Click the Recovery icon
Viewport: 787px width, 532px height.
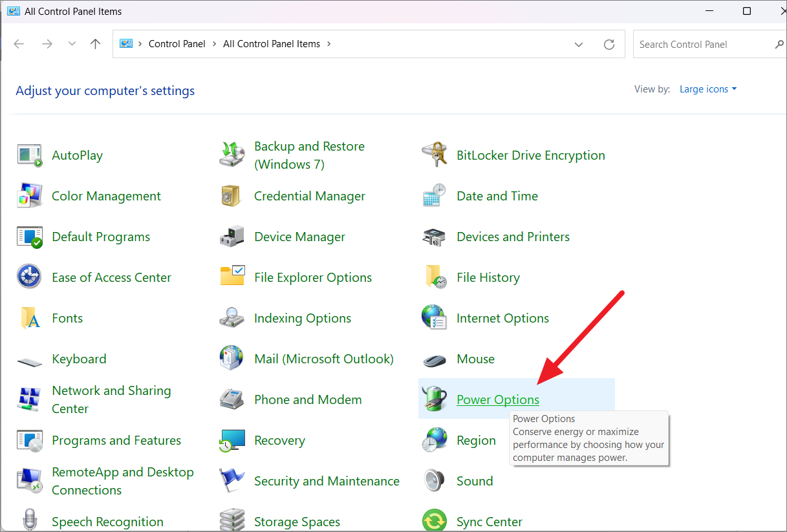(232, 440)
